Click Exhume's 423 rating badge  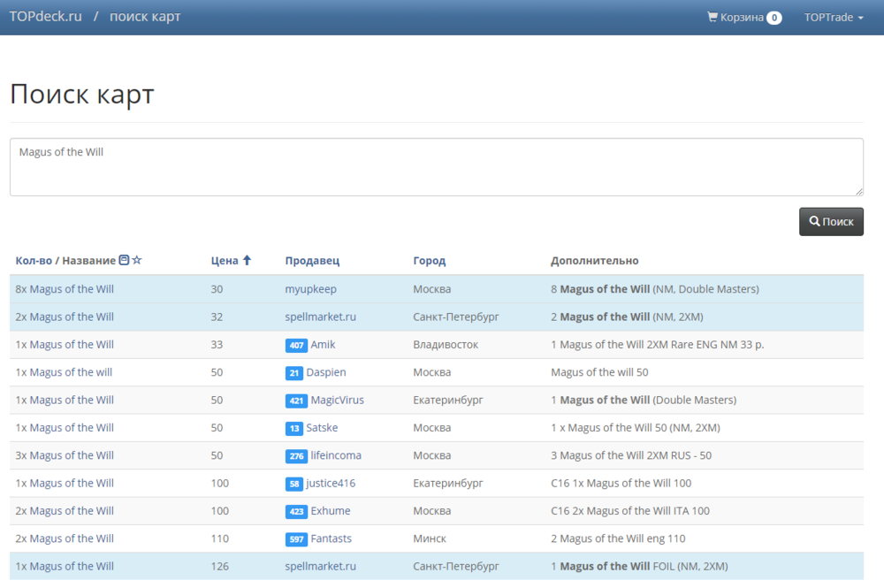[296, 511]
